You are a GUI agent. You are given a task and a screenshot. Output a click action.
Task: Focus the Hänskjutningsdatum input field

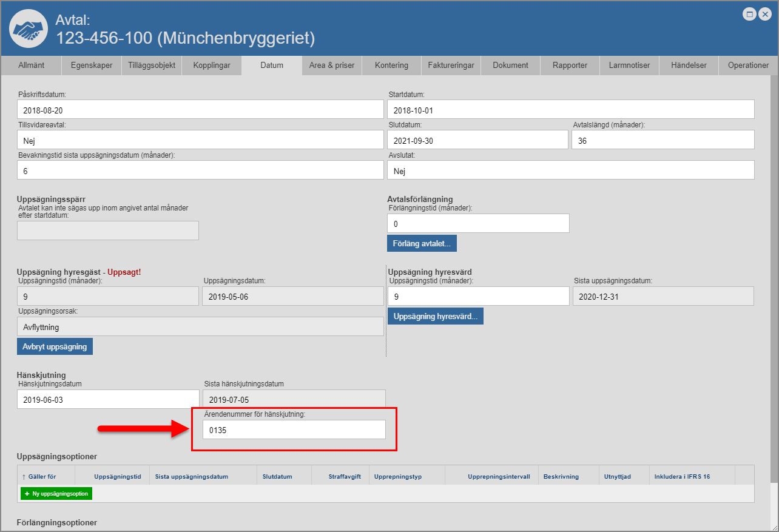[x=108, y=399]
